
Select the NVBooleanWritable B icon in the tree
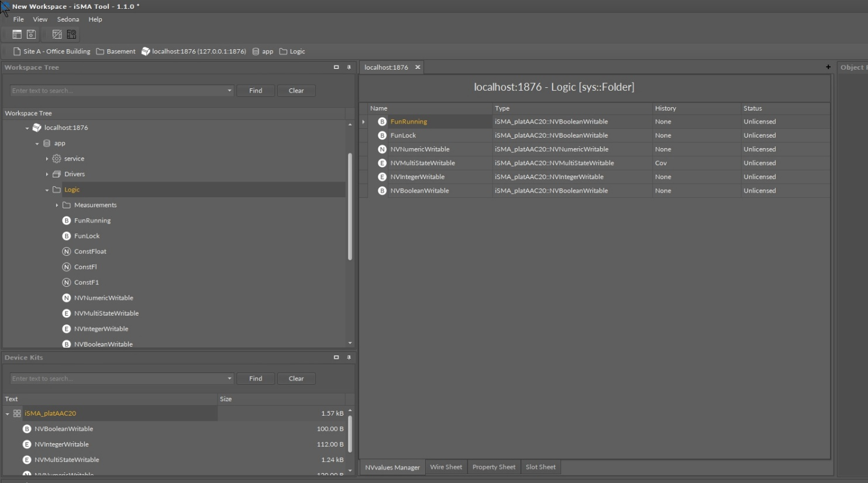[x=66, y=344]
